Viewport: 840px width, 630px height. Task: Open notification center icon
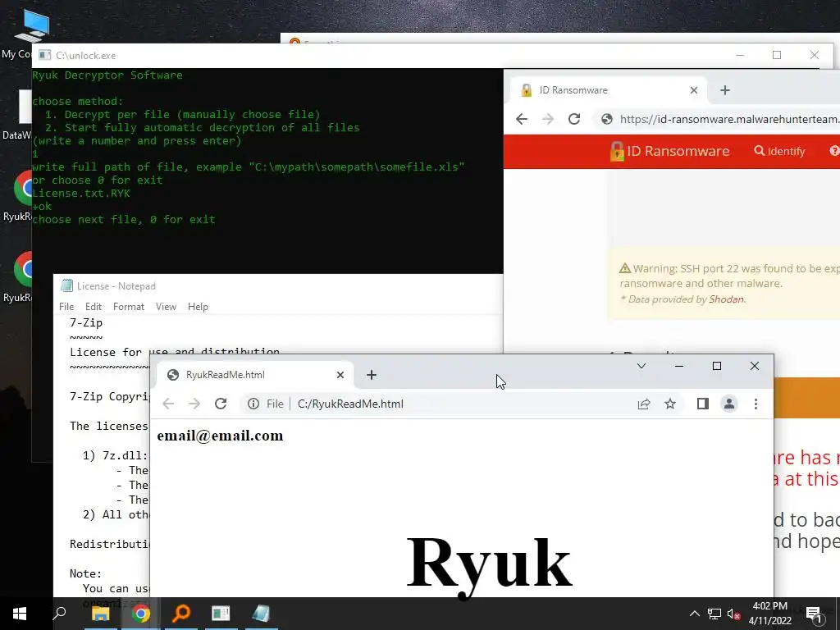(x=815, y=614)
